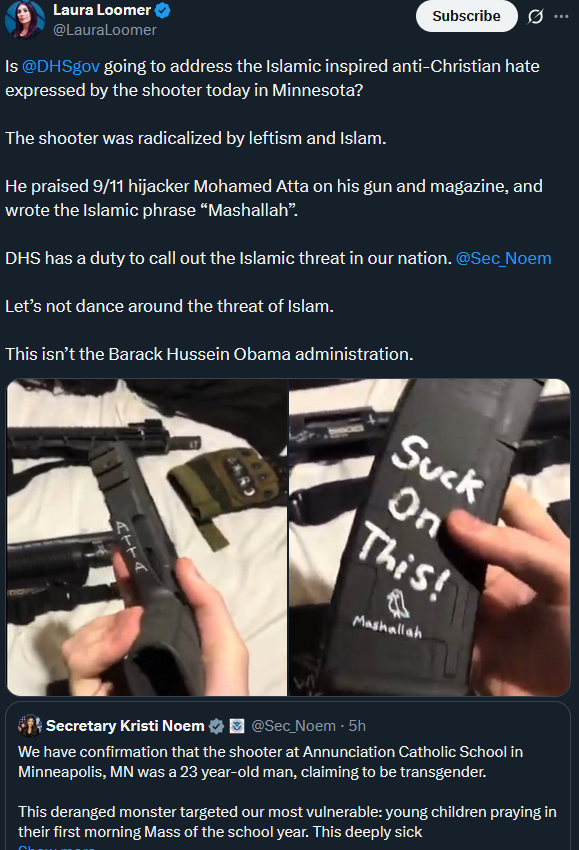The image size is (579, 850).
Task: Open the @Sec_Noem handle in quoted post
Action: [293, 726]
